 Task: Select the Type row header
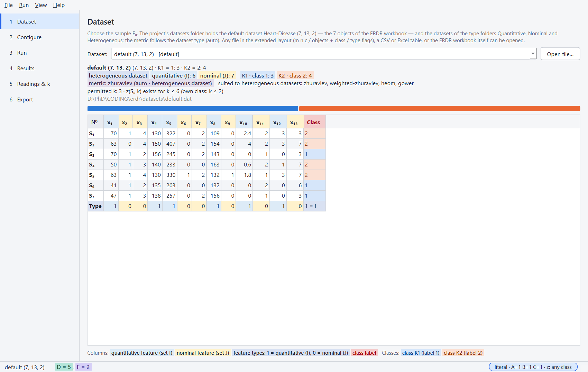coord(95,206)
